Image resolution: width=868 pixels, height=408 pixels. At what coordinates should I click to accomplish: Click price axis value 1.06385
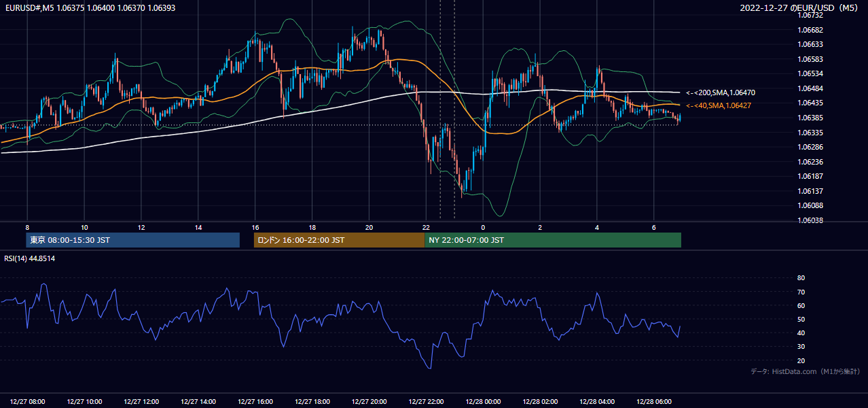(810, 118)
